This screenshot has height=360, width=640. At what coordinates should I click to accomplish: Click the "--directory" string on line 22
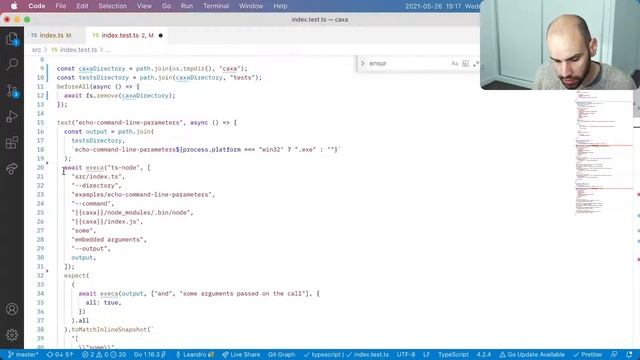(95, 186)
